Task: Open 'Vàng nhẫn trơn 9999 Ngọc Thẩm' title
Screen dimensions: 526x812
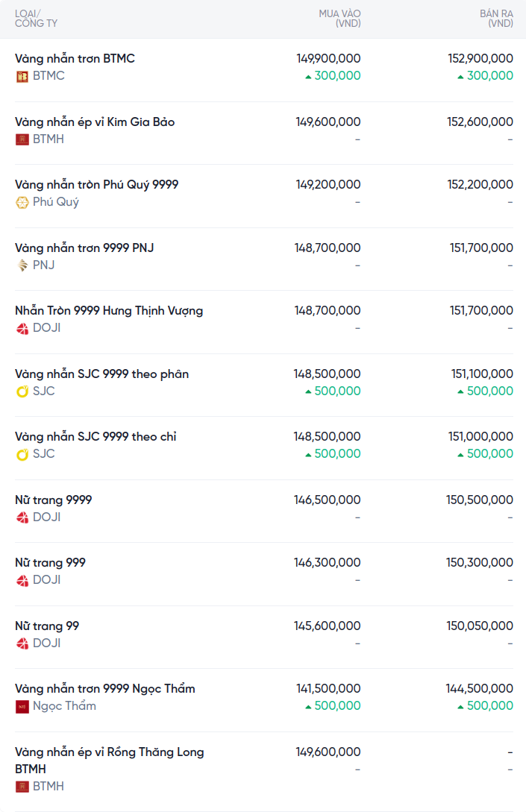Action: pyautogui.click(x=105, y=688)
